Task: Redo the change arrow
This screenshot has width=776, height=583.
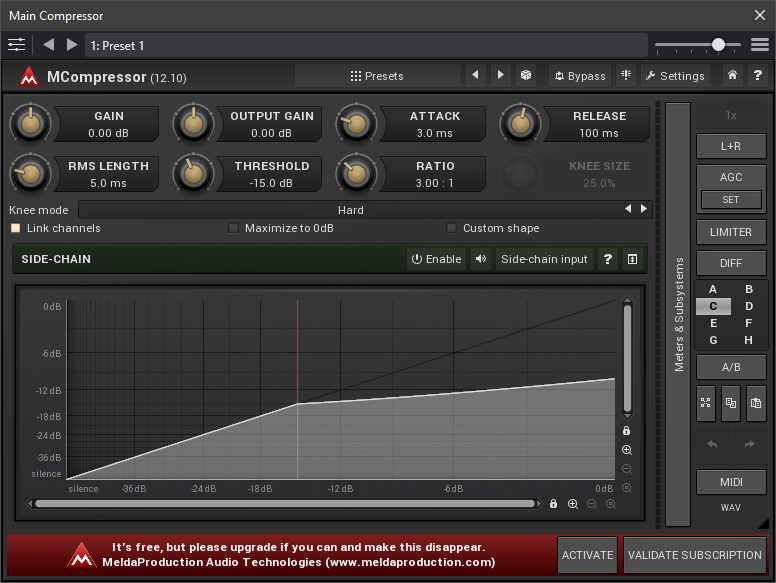Action: point(749,445)
